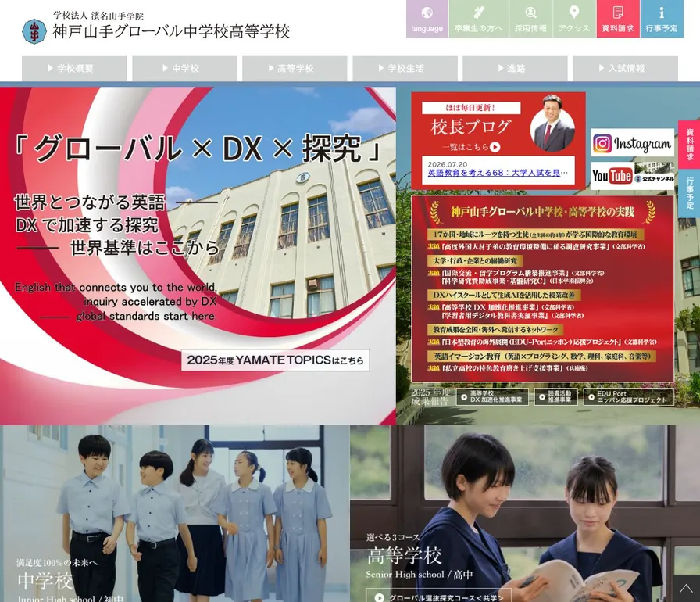The image size is (700, 602).
Task: Expand the 学校概要 navigation menu
Action: coord(74,68)
